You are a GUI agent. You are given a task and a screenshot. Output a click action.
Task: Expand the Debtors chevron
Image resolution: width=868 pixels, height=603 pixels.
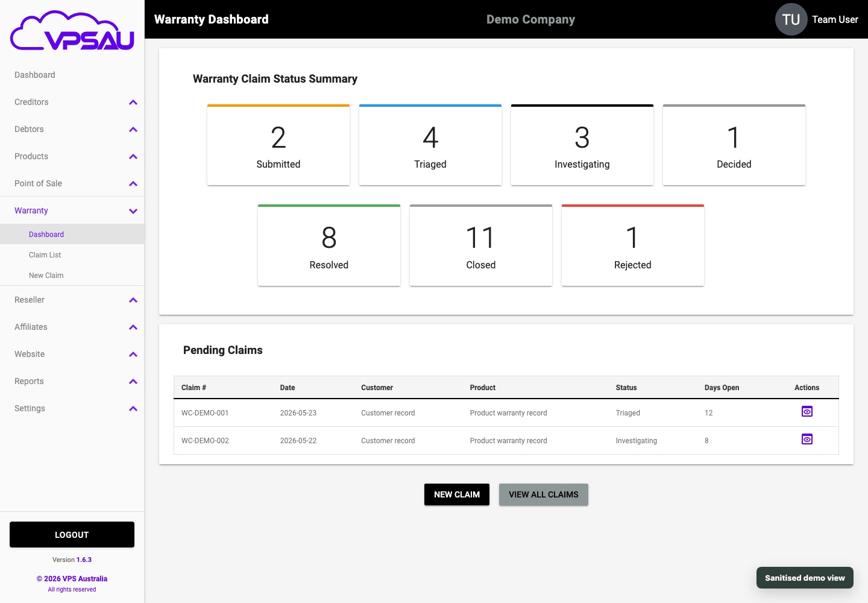coord(133,129)
